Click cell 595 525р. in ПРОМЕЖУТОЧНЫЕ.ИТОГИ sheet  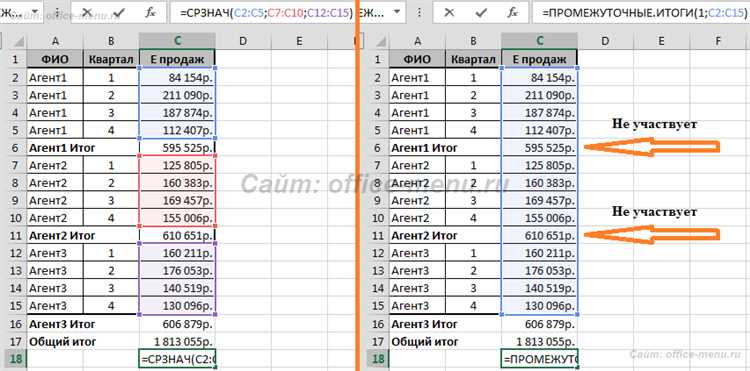tap(540, 148)
